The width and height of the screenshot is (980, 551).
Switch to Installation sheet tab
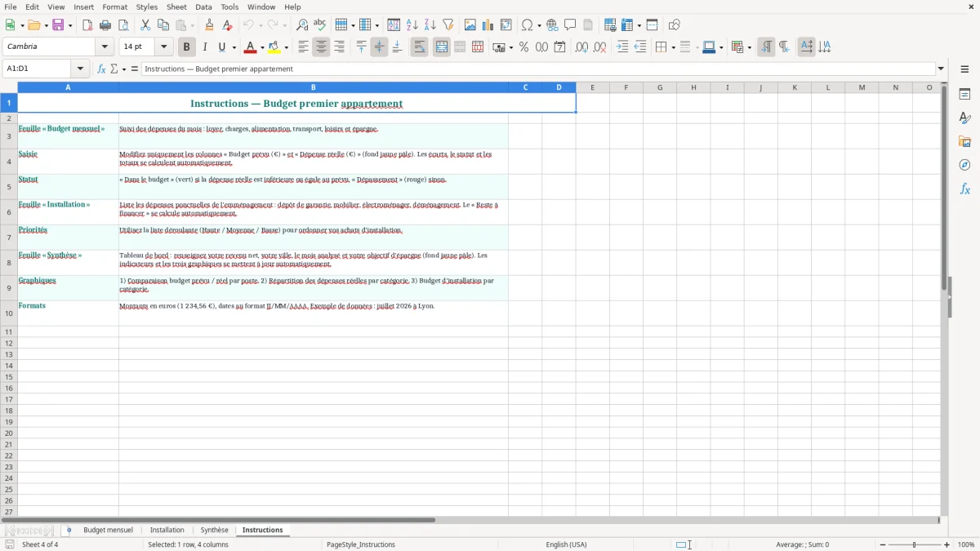[167, 531]
